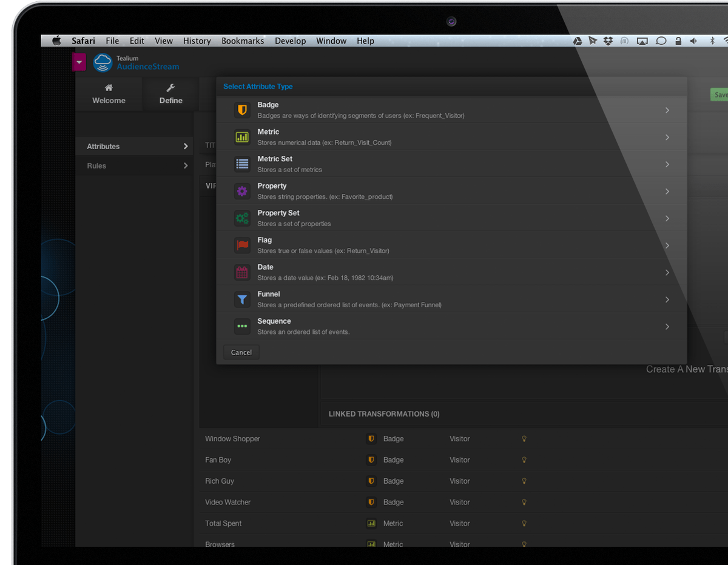Select the Video Watcher attribute name

point(227,503)
